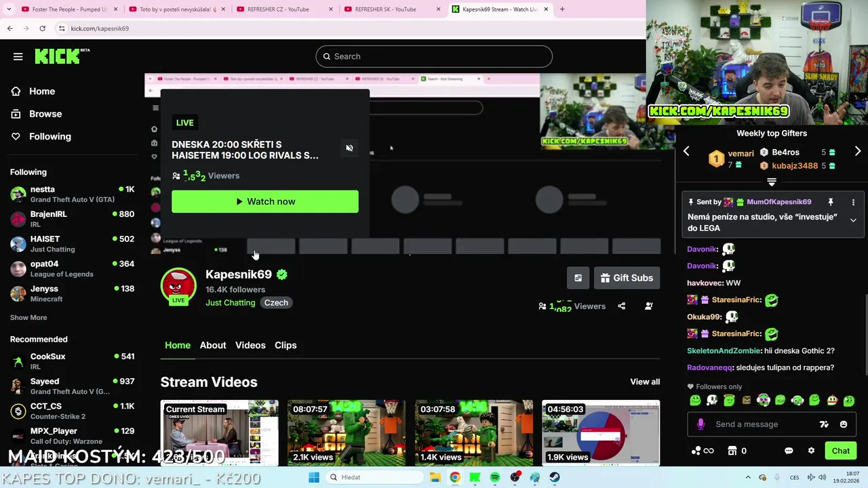Image resolution: width=868 pixels, height=488 pixels.
Task: Open the Windows Start menu
Action: (313, 477)
